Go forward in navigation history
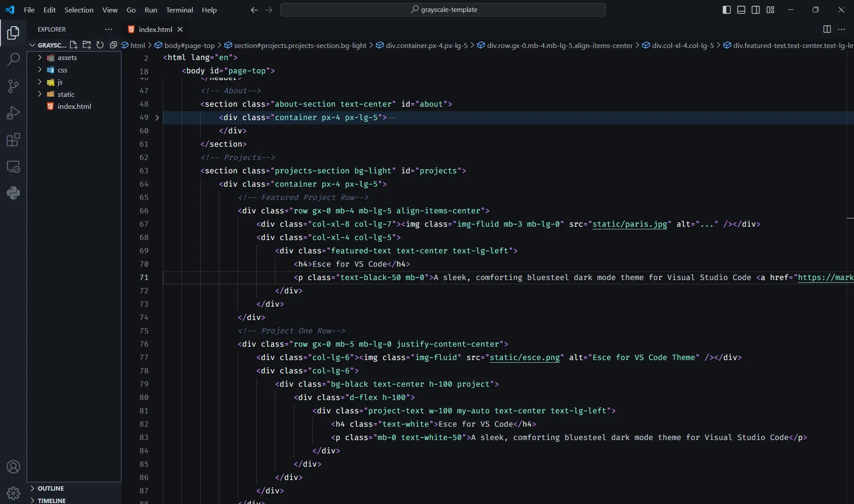 click(x=269, y=10)
